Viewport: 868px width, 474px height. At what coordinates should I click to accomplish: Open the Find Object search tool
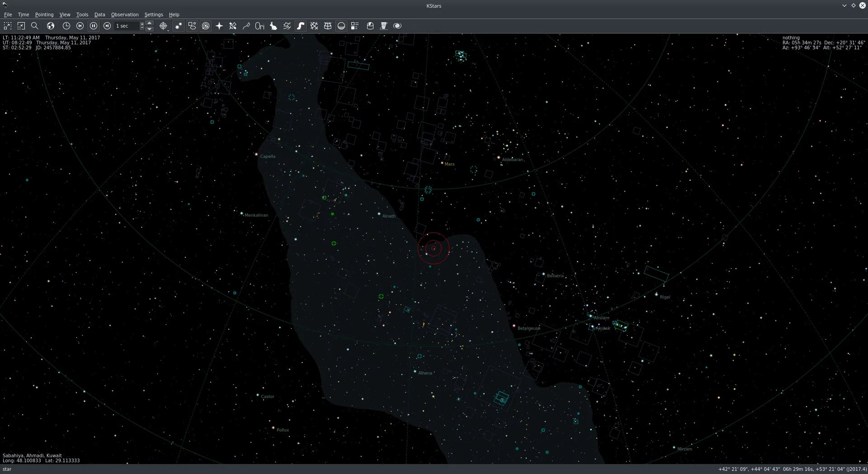pyautogui.click(x=35, y=26)
